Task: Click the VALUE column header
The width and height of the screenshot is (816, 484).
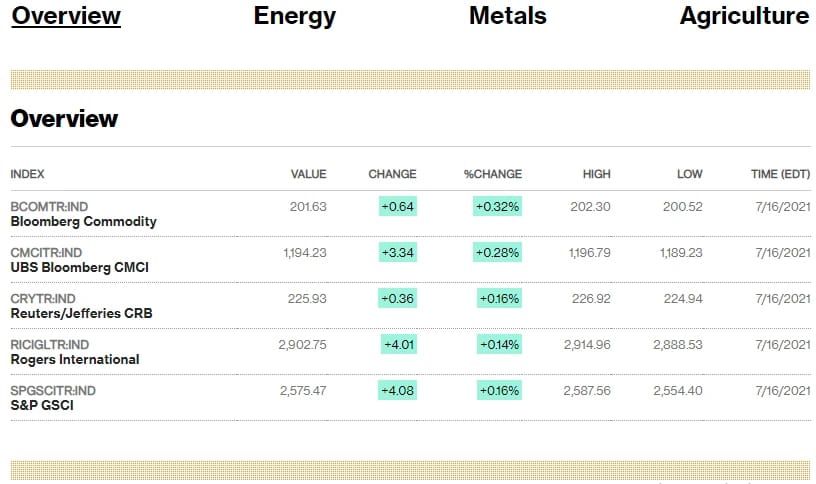Action: pos(309,174)
